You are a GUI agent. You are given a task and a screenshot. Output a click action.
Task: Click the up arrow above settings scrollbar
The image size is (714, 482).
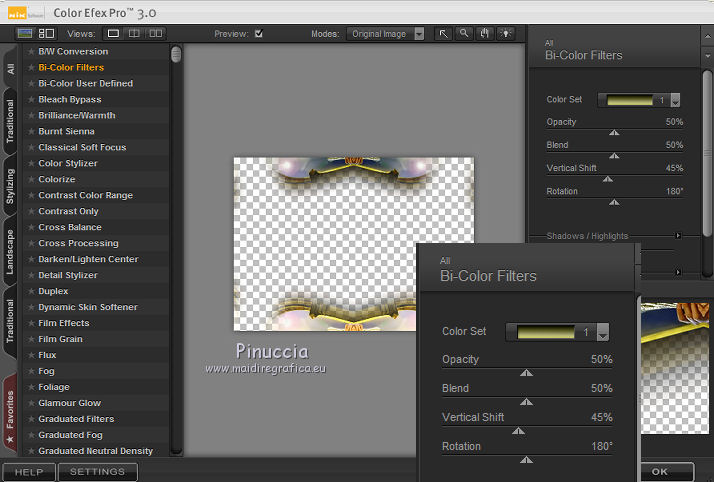[707, 36]
